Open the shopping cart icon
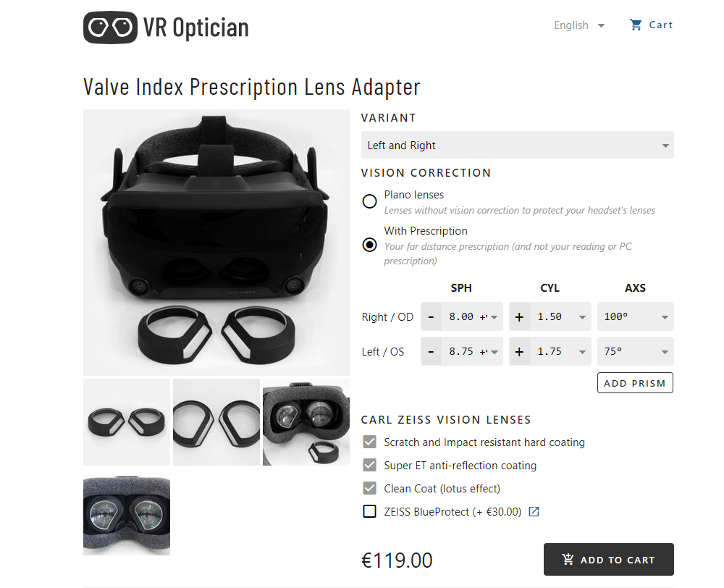724x588 pixels. tap(636, 25)
